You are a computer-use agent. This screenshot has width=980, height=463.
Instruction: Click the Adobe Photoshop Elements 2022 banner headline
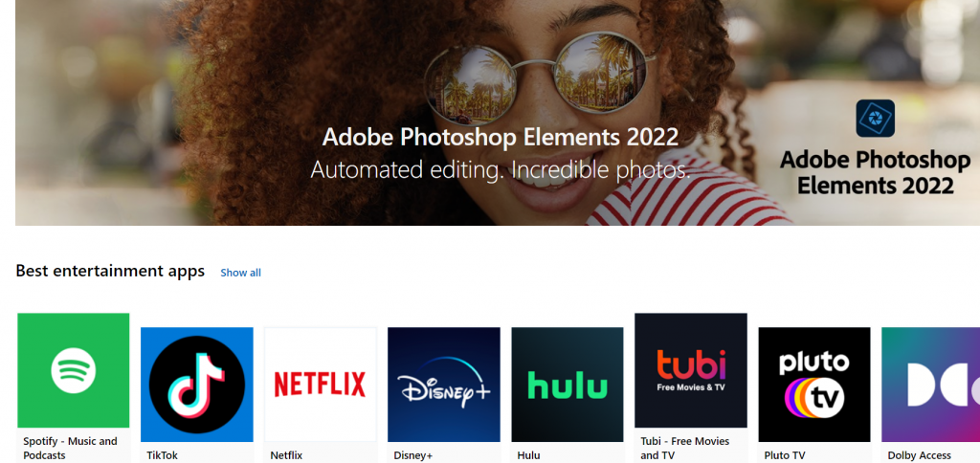point(500,138)
